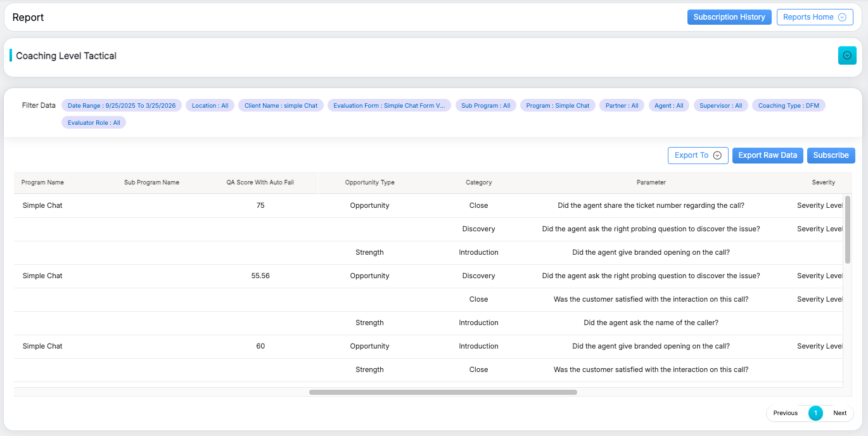Click the Client Name filter chip

[x=281, y=106]
